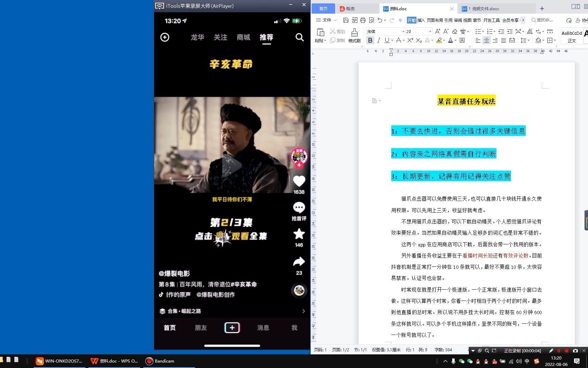Tap the center plus create button
The image size is (588, 368).
click(x=232, y=328)
